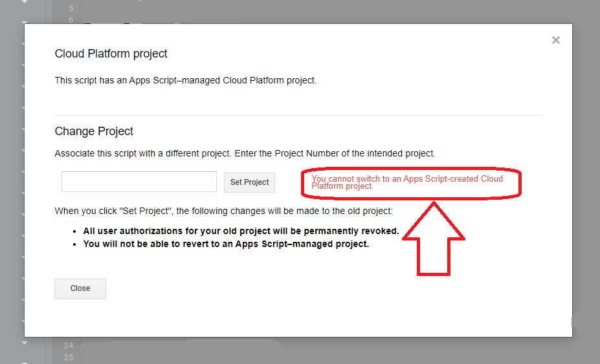Click the red "You cannot switch" error message
The height and width of the screenshot is (364, 600).
[407, 182]
